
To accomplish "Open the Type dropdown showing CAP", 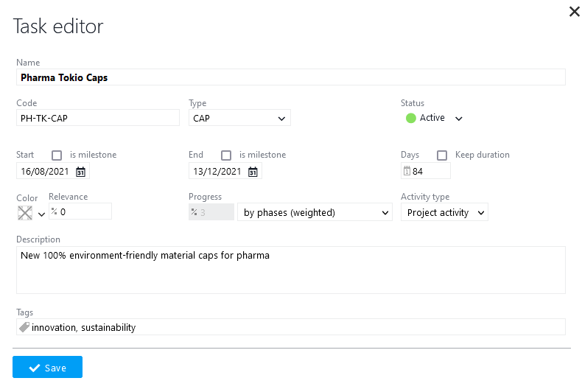I will click(239, 118).
